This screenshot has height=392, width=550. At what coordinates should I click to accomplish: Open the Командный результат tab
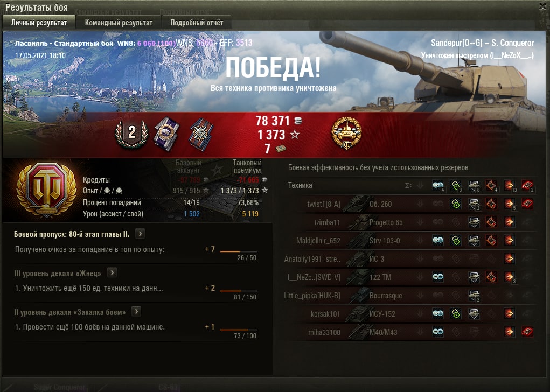pos(119,23)
